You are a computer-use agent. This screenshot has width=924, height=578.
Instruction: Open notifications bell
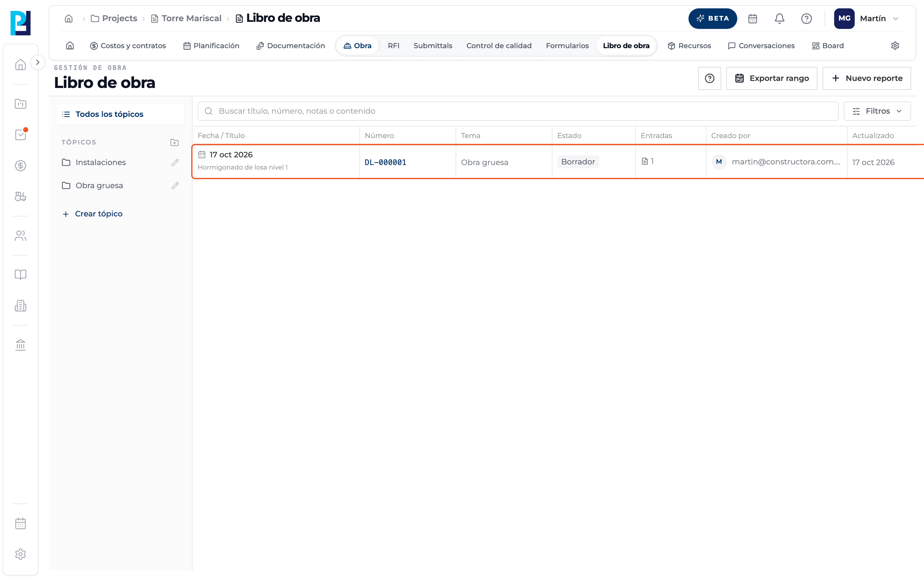(779, 18)
